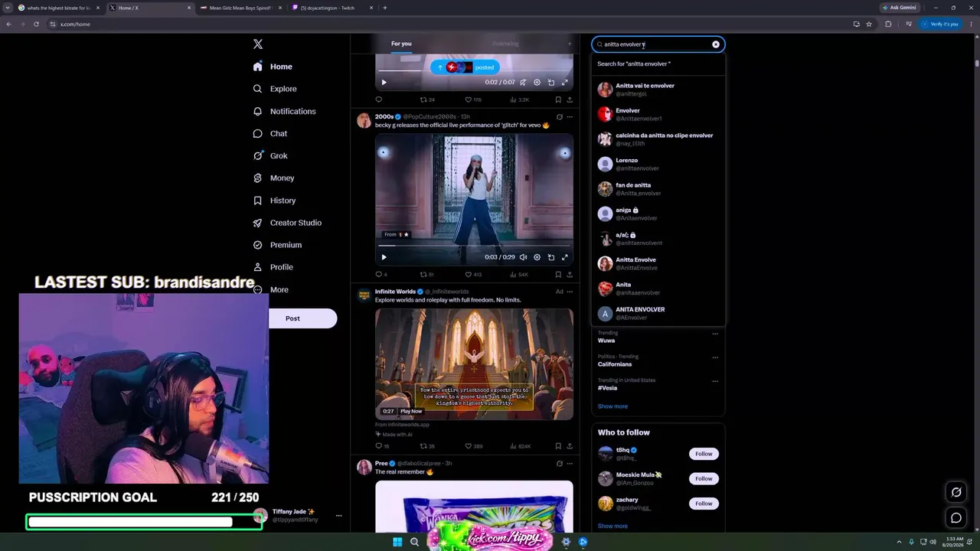Open more options on the Pree post

point(570,463)
